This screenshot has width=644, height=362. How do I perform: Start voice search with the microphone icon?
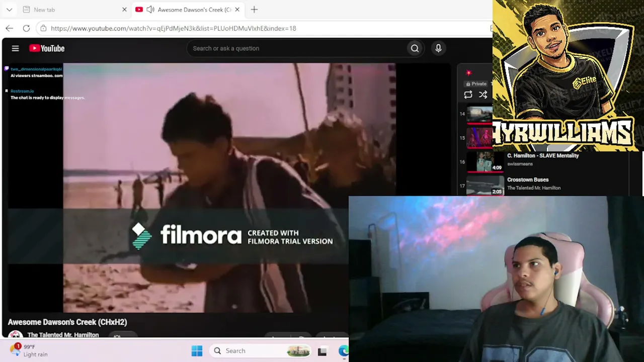(x=438, y=48)
